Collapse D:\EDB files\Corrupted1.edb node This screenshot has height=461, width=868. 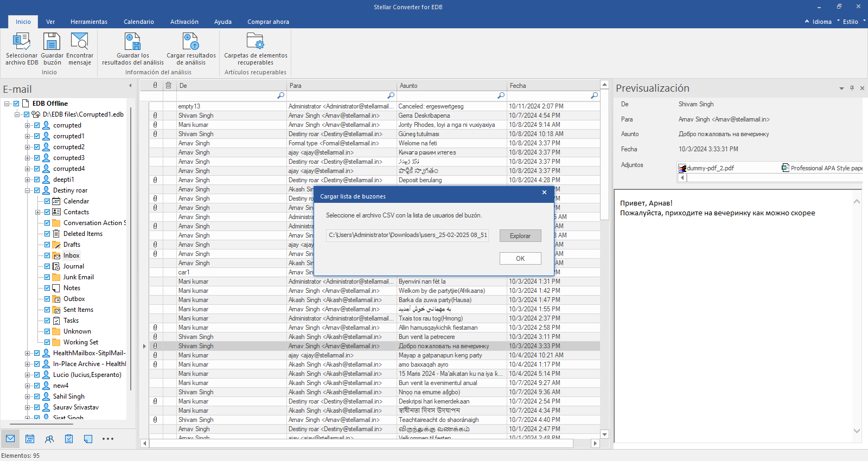click(x=17, y=114)
